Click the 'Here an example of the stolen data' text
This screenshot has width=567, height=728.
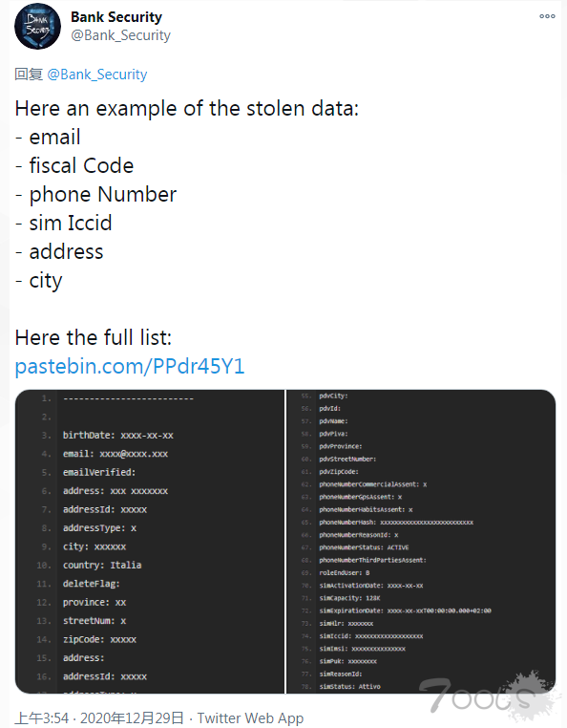pos(186,109)
